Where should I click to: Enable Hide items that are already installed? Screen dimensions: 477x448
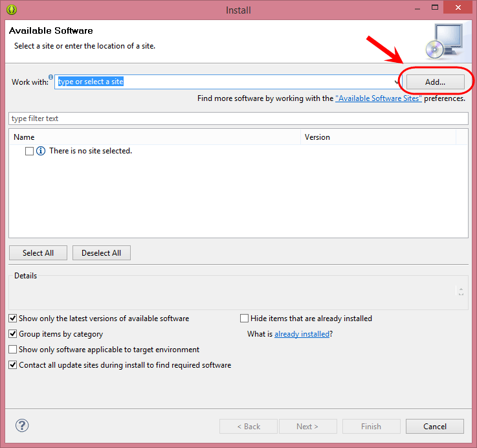(244, 319)
